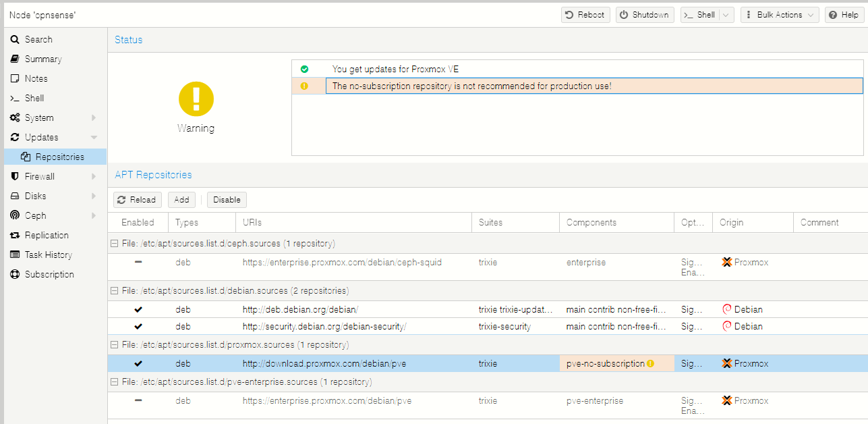Click the pve-no-subscription component cell

616,363
